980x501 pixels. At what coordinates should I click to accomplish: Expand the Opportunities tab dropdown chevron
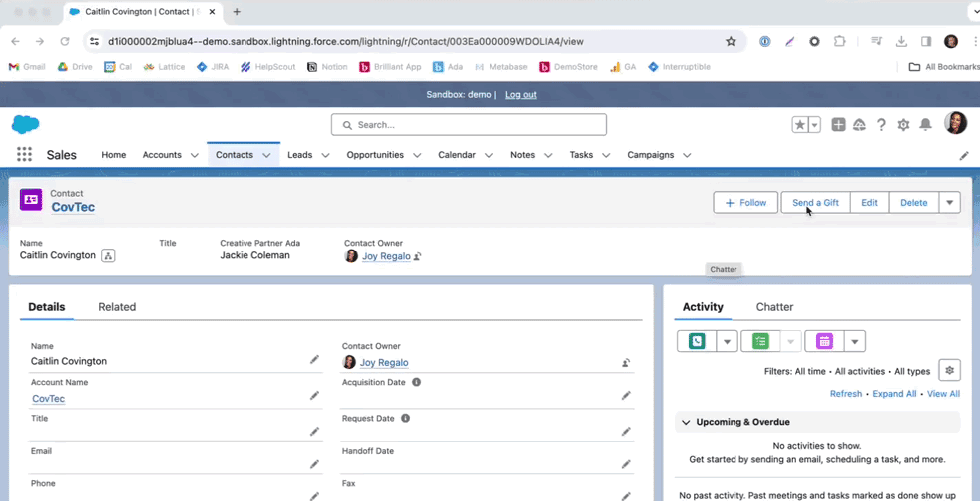click(x=417, y=155)
